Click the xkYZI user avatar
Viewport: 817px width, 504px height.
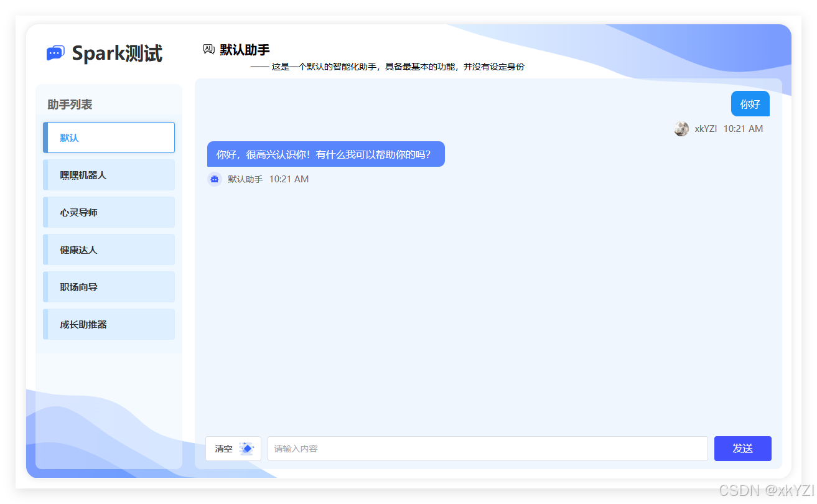point(681,129)
